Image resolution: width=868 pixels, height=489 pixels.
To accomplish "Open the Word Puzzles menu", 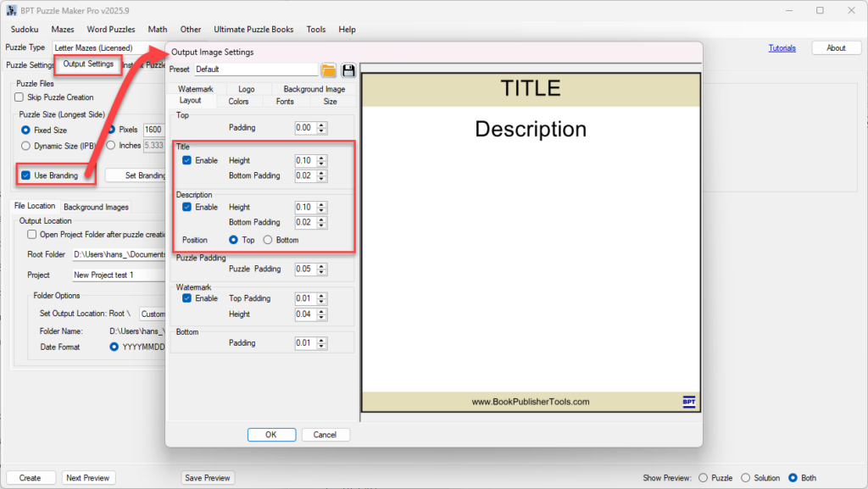I will [110, 30].
